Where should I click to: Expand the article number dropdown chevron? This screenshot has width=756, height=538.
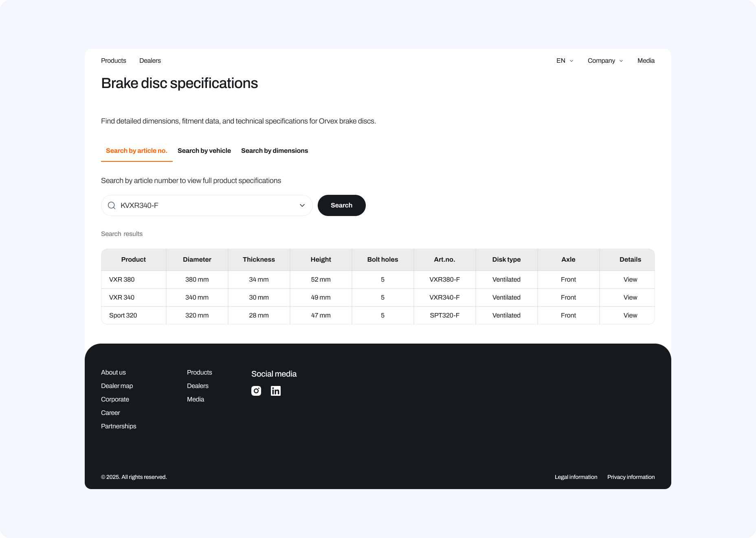tap(302, 205)
